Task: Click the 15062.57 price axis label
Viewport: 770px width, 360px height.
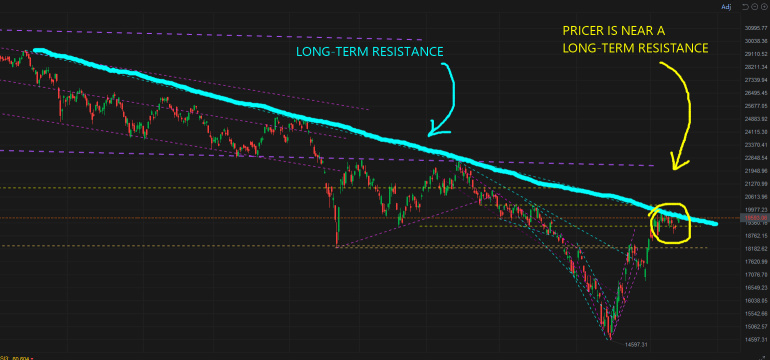Action: point(756,327)
